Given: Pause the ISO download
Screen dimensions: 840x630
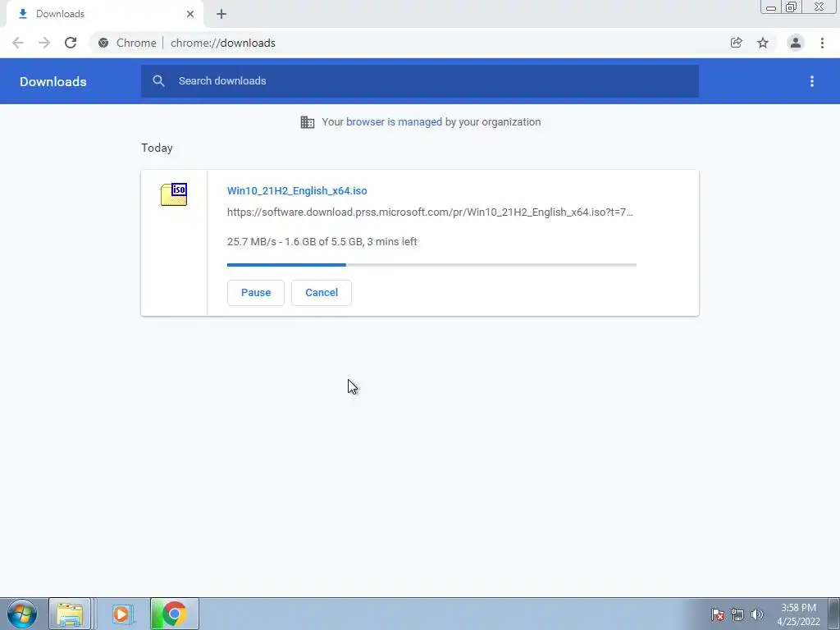Looking at the screenshot, I should tap(256, 293).
